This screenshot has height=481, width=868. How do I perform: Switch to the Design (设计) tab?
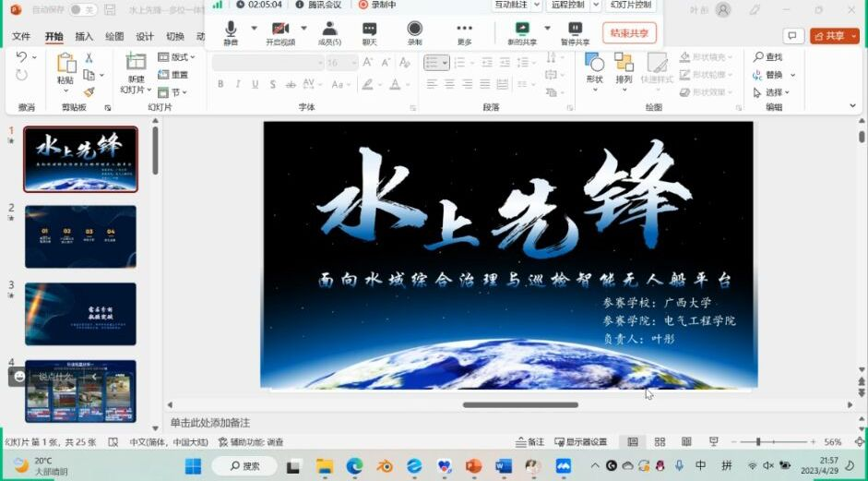click(145, 37)
